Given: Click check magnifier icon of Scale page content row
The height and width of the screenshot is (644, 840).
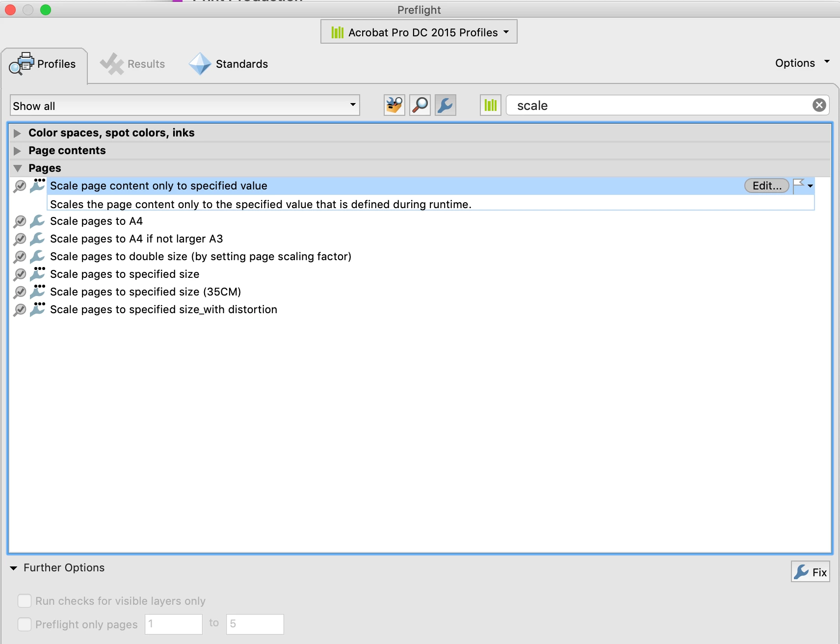Looking at the screenshot, I should pos(20,187).
